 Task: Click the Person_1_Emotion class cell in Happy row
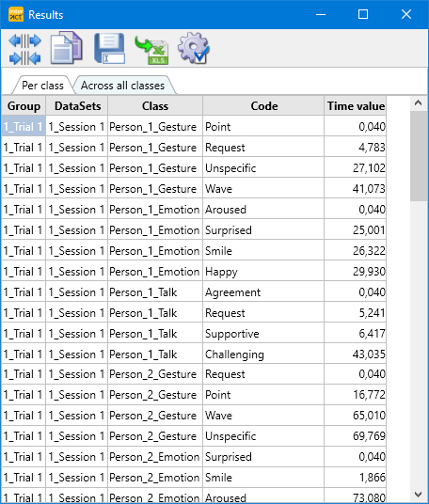pos(155,272)
